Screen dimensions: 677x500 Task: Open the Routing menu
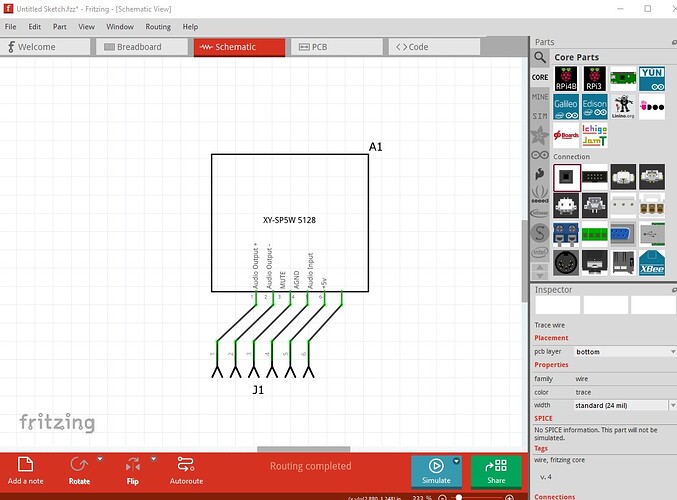tap(158, 27)
